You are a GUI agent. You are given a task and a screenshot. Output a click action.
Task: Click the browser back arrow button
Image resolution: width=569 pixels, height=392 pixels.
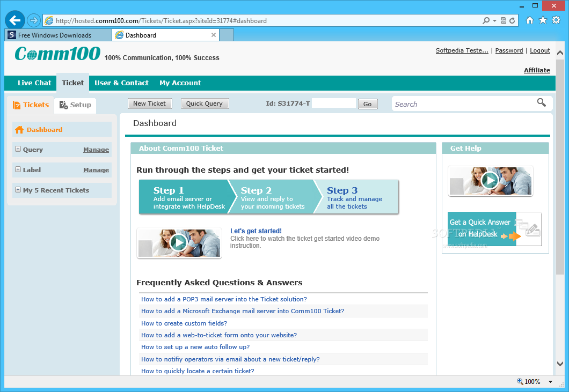[15, 20]
